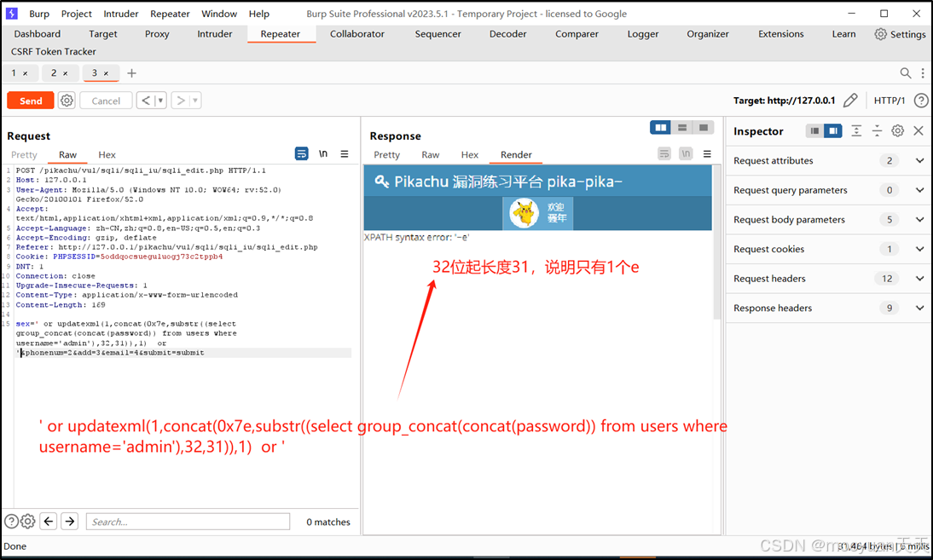The width and height of the screenshot is (933, 560).
Task: Switch response view to Pretty
Action: [387, 154]
